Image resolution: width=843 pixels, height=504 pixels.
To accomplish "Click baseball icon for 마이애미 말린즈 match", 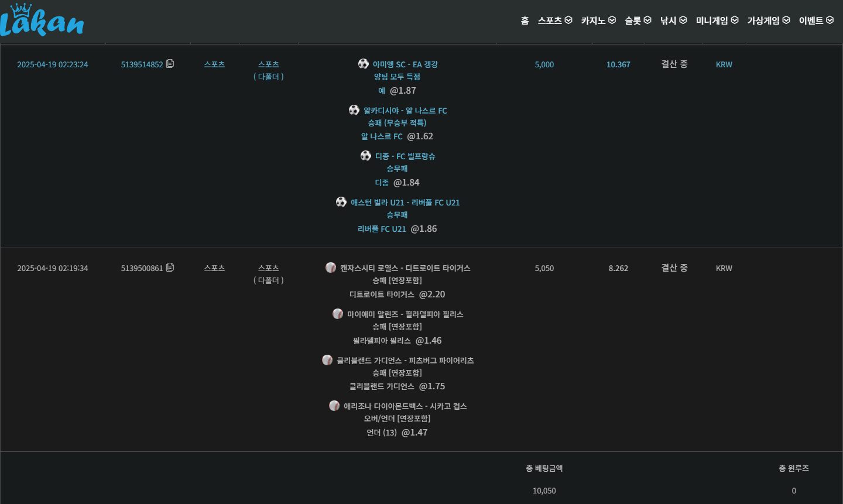I will 338,314.
